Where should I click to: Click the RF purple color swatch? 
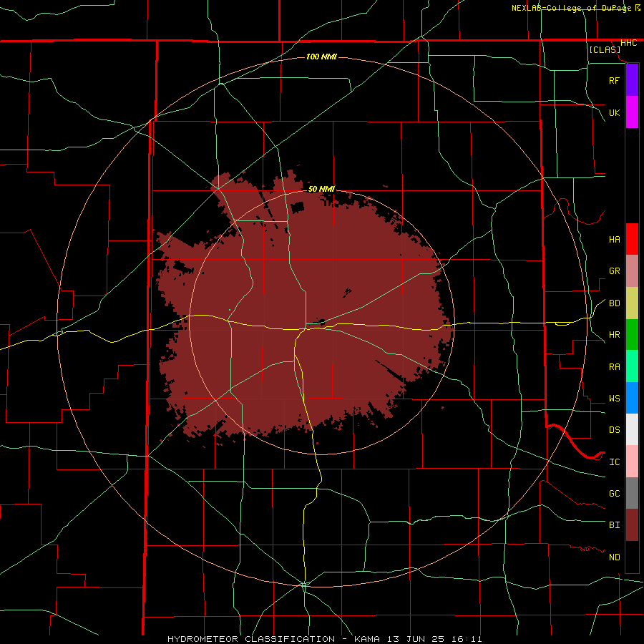[x=632, y=80]
